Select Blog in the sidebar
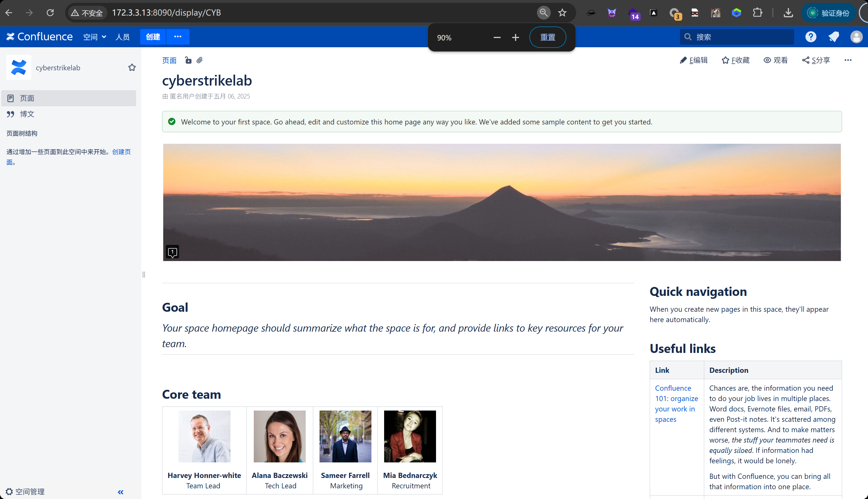Viewport: 868px width, 499px height. (x=27, y=114)
